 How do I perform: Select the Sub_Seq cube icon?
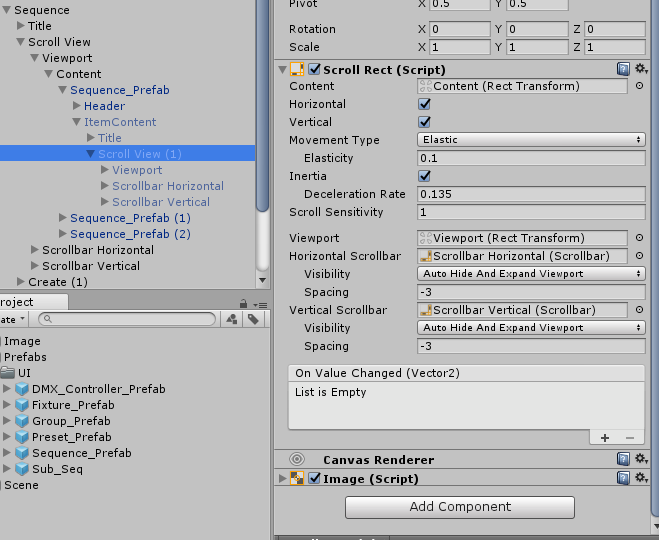point(22,469)
